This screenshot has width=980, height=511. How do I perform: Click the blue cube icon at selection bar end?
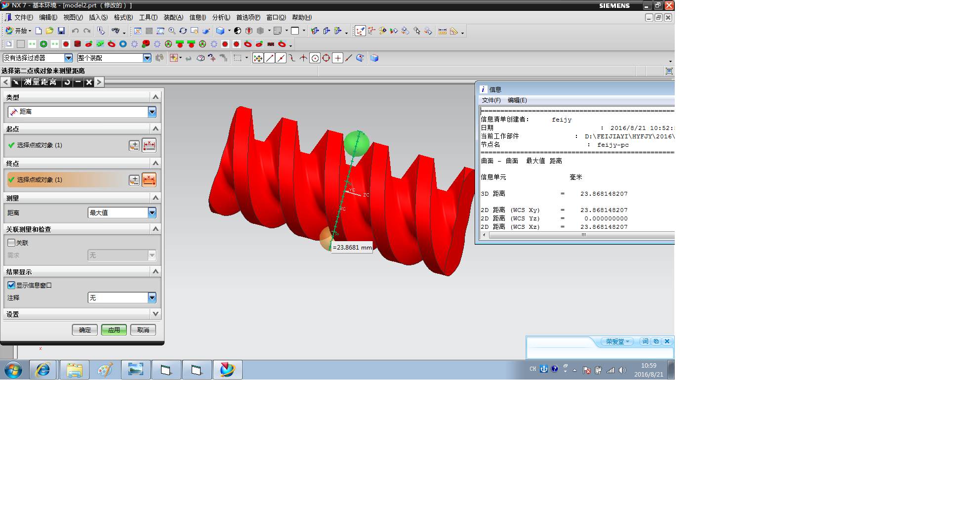[x=374, y=58]
